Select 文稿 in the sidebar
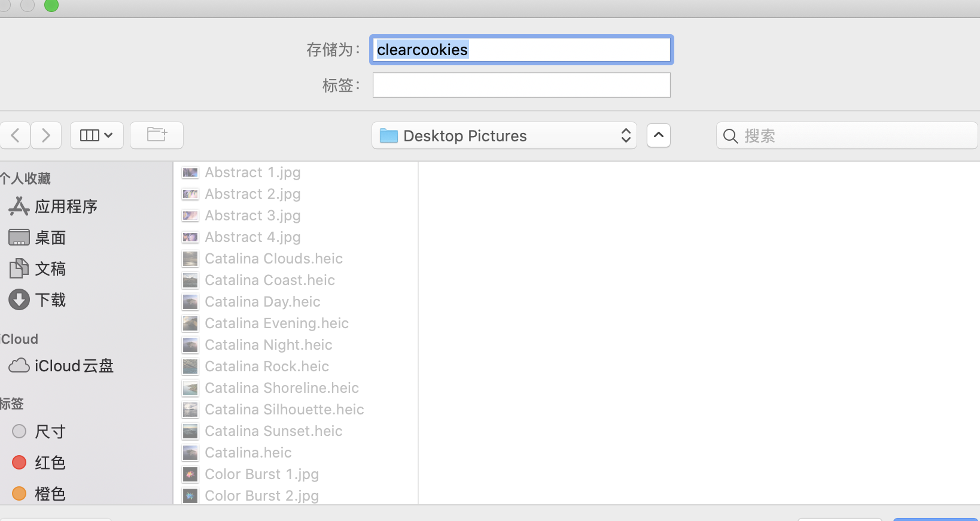Image resolution: width=980 pixels, height=521 pixels. pos(50,269)
